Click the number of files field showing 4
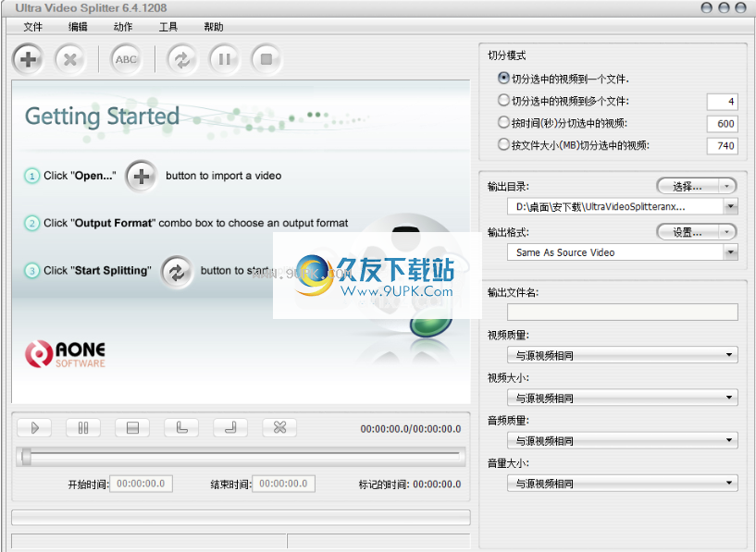 pyautogui.click(x=722, y=101)
